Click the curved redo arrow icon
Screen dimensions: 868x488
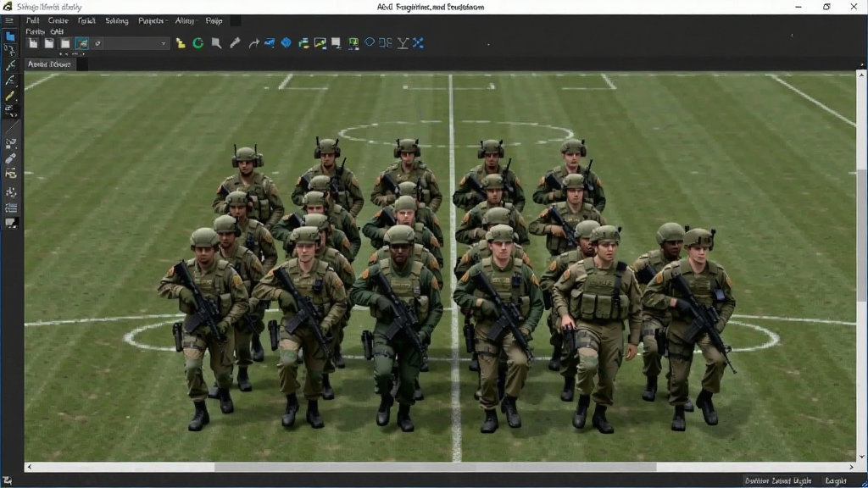pos(253,43)
